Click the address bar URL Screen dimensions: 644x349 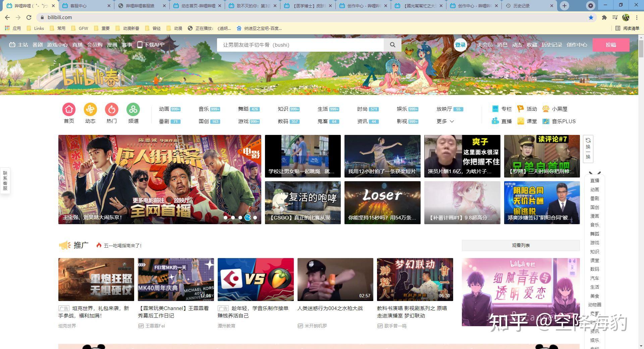60,17
